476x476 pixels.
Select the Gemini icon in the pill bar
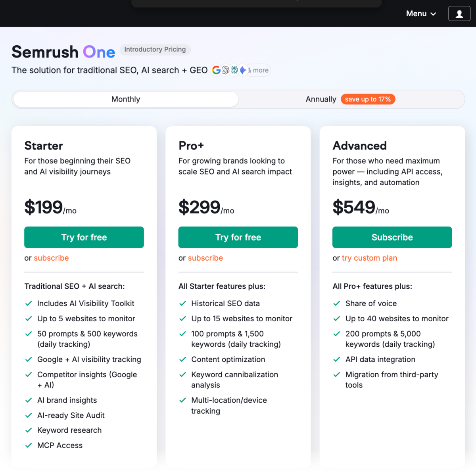[243, 70]
